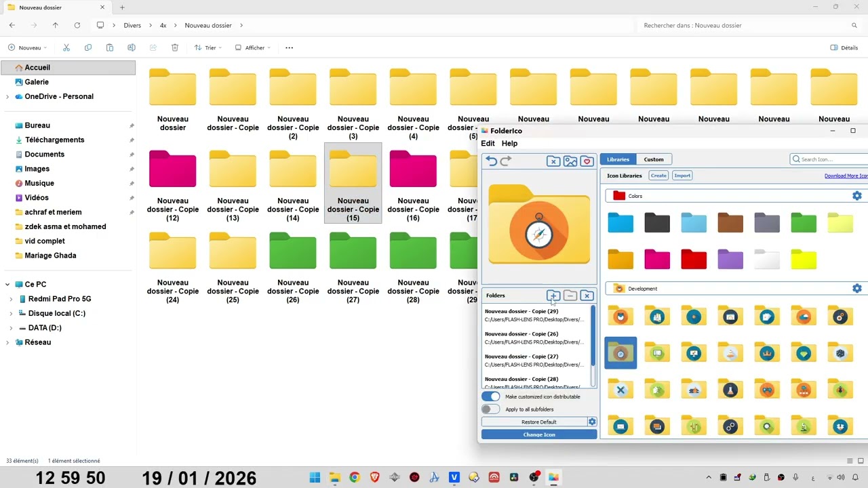Click Import icon library button
The width and height of the screenshot is (868, 488).
[682, 176]
